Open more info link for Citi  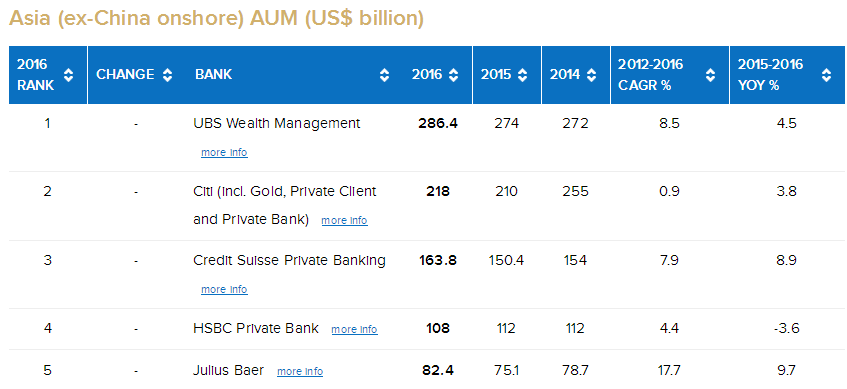click(345, 220)
